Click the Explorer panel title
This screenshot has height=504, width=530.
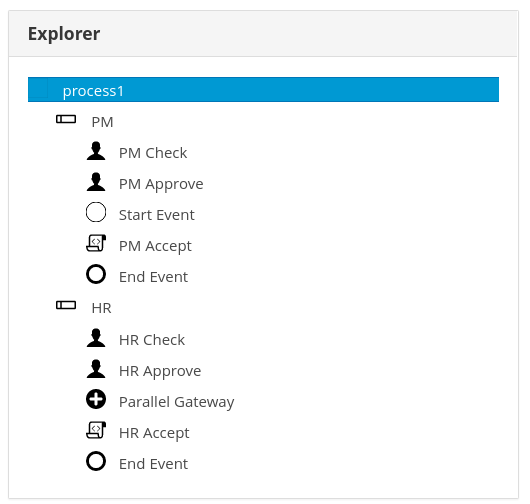click(x=64, y=34)
